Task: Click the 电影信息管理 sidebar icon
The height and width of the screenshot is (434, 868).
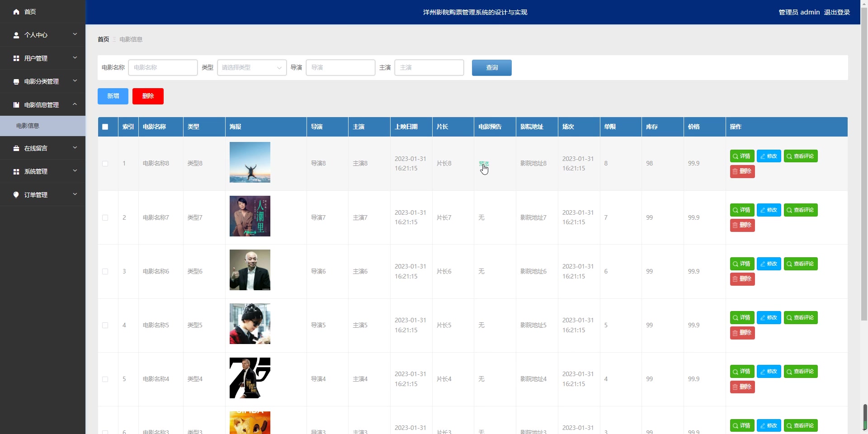Action: 16,104
